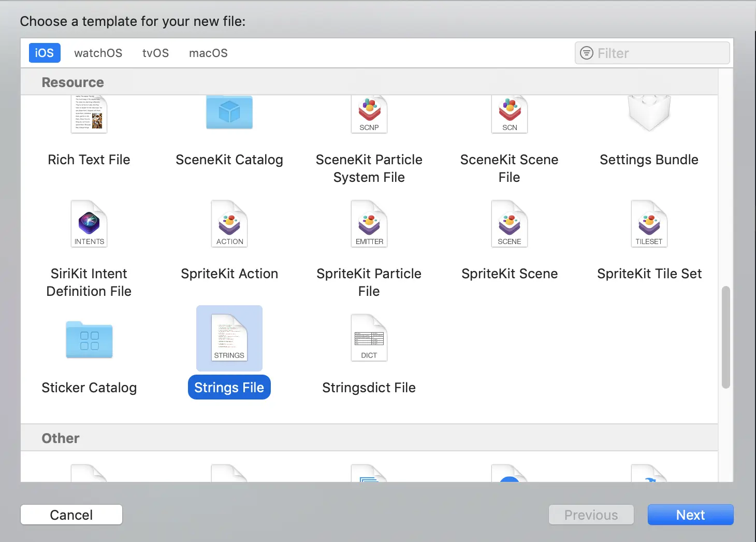
Task: Click the filter icon in search field
Action: coord(586,53)
